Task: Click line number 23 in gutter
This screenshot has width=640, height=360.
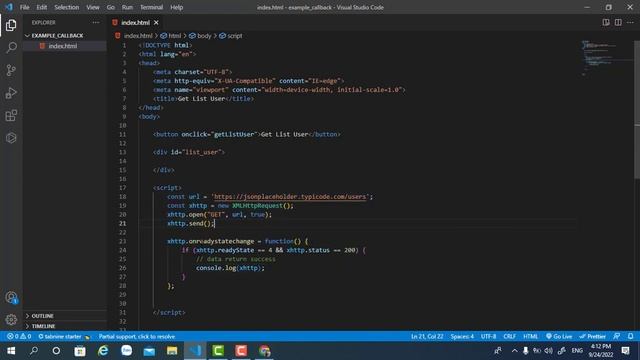Action: coord(122,241)
